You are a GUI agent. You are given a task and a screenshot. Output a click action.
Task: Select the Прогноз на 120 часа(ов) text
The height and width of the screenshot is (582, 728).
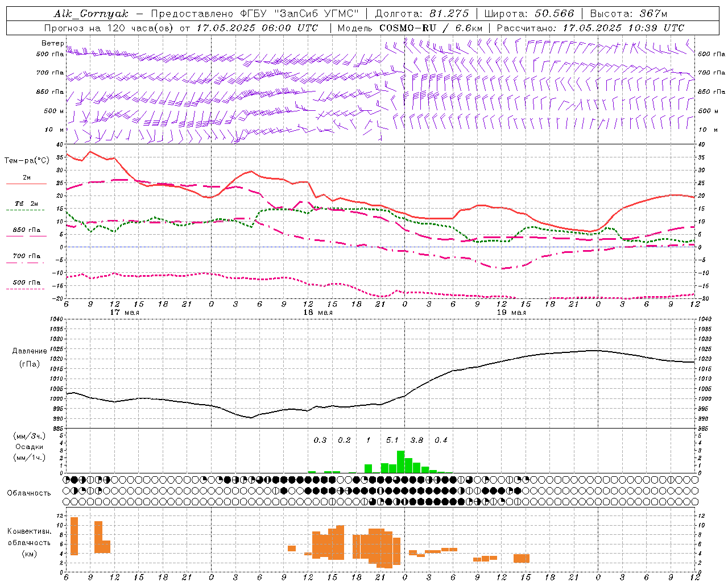pyautogui.click(x=109, y=28)
